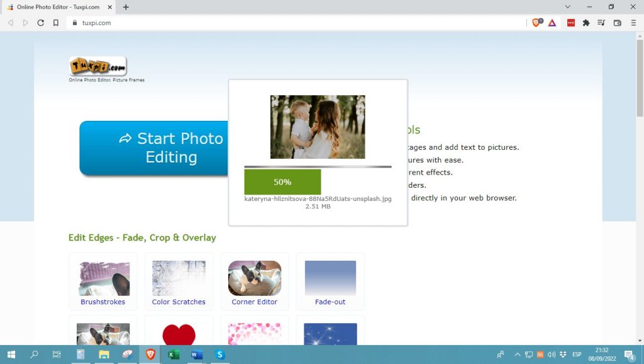Bookmark this page with the bookmark icon
The height and width of the screenshot is (364, 644).
(x=56, y=23)
